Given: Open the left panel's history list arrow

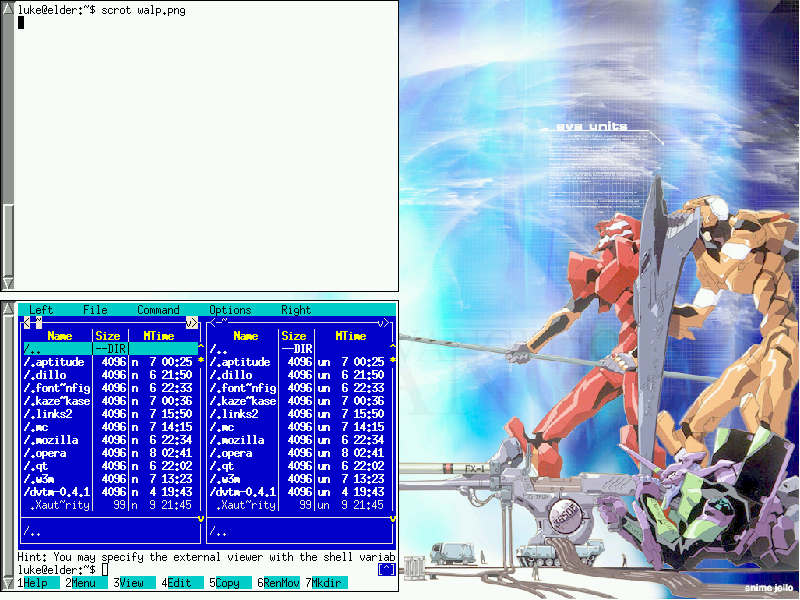Looking at the screenshot, I should tap(191, 322).
